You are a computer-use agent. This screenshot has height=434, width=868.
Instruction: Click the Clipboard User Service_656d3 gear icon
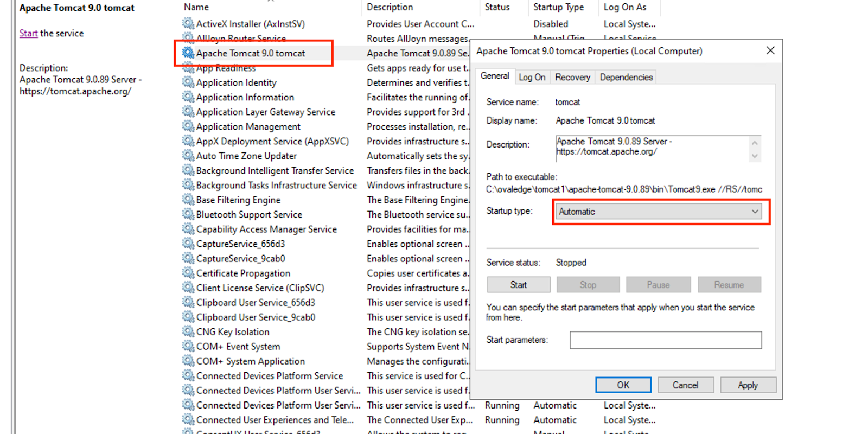(x=188, y=302)
